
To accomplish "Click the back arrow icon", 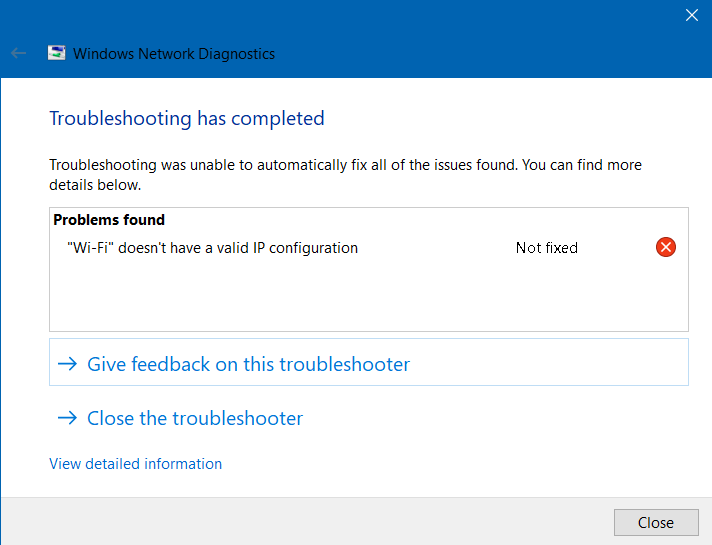I will click(18, 53).
